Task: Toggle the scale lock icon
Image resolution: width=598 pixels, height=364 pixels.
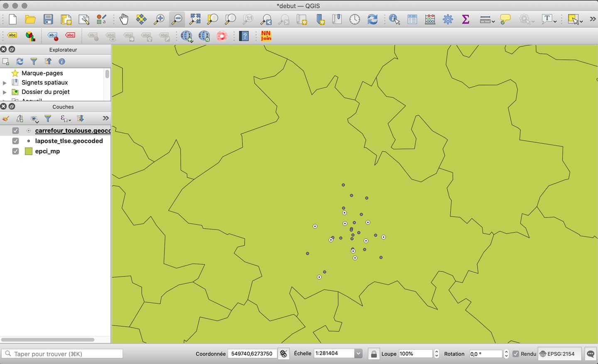Action: coord(374,354)
